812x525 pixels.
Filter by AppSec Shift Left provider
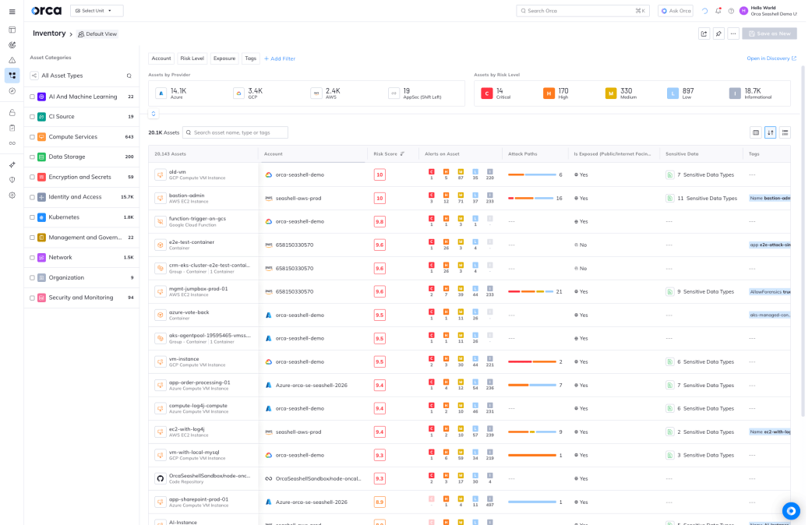(x=415, y=93)
